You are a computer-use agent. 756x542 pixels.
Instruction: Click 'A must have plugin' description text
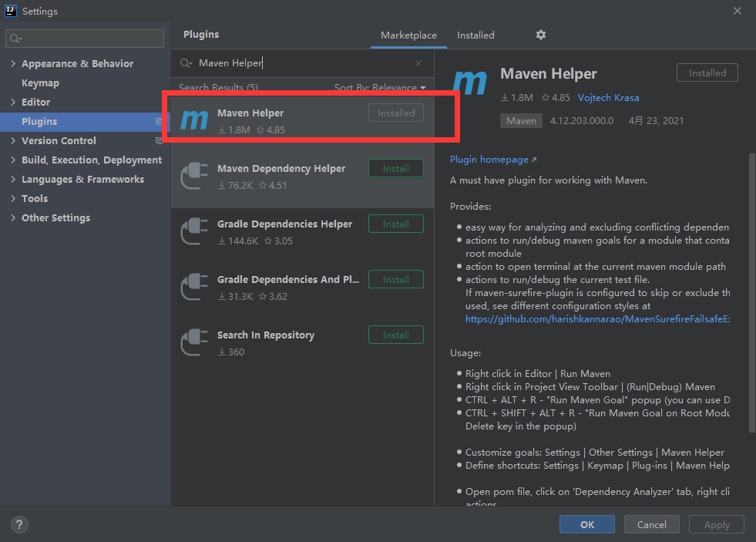549,180
